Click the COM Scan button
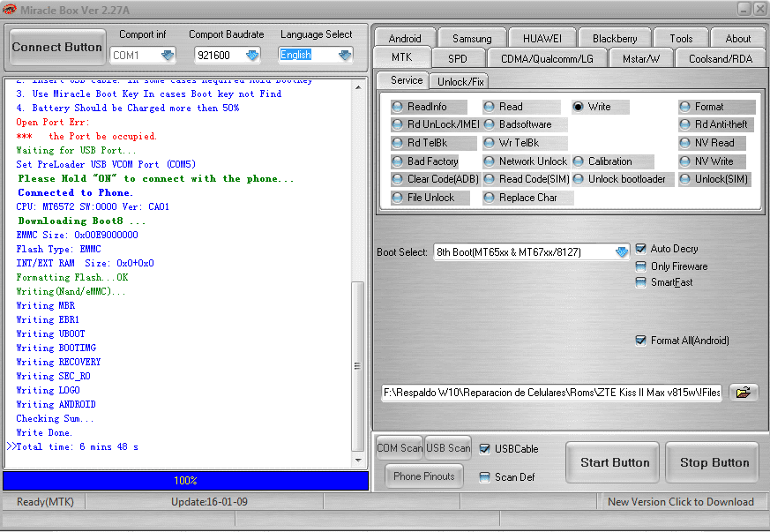Viewport: 770px width, 532px height. pyautogui.click(x=400, y=448)
